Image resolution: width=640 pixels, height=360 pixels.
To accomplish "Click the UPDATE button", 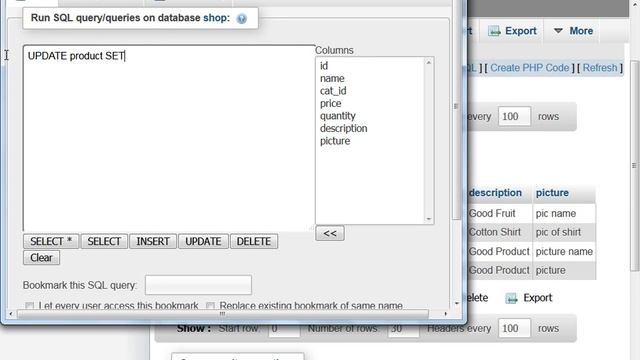I will click(203, 241).
